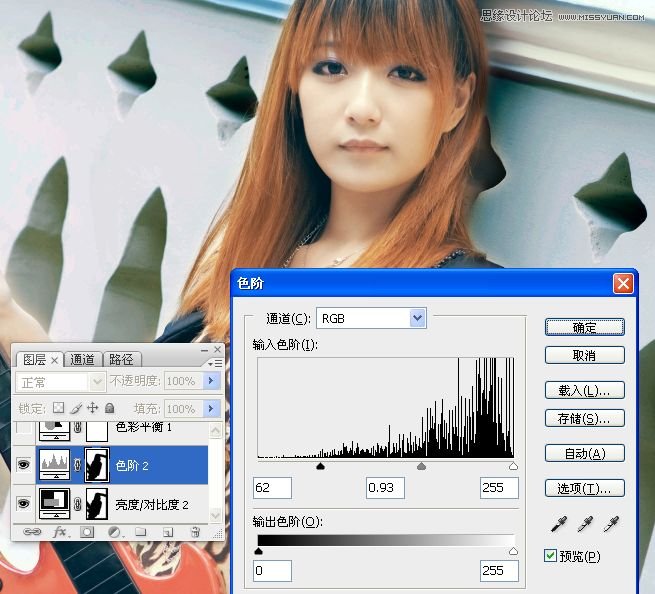Toggle the 预览 preview checkbox
655x594 pixels.
tap(551, 555)
